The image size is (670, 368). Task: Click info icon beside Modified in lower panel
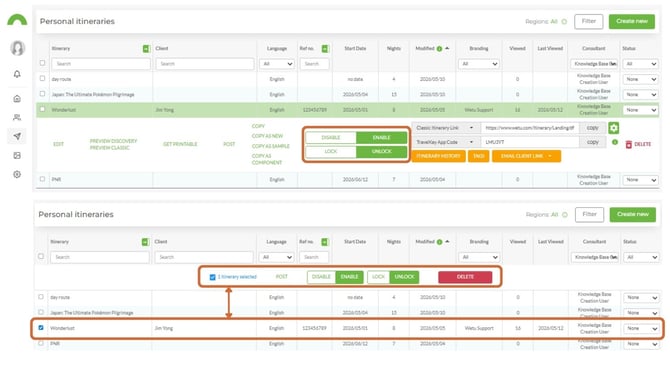pyautogui.click(x=439, y=242)
